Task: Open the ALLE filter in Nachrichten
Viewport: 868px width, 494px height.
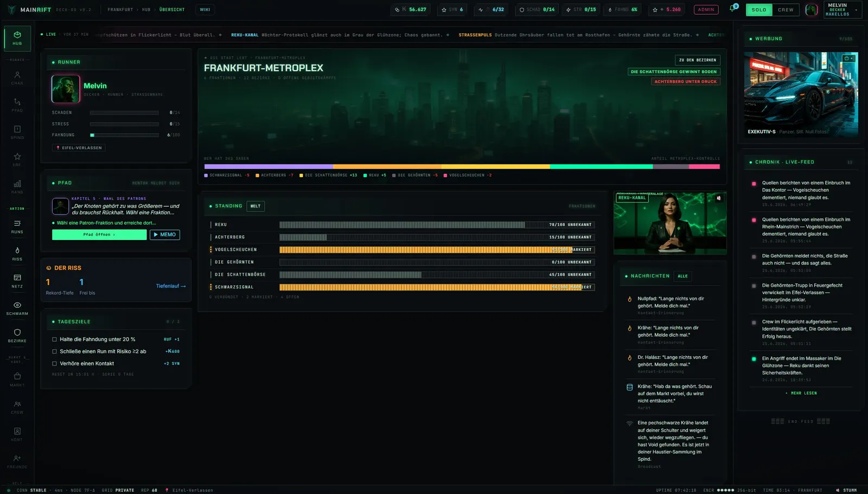Action: [x=682, y=276]
